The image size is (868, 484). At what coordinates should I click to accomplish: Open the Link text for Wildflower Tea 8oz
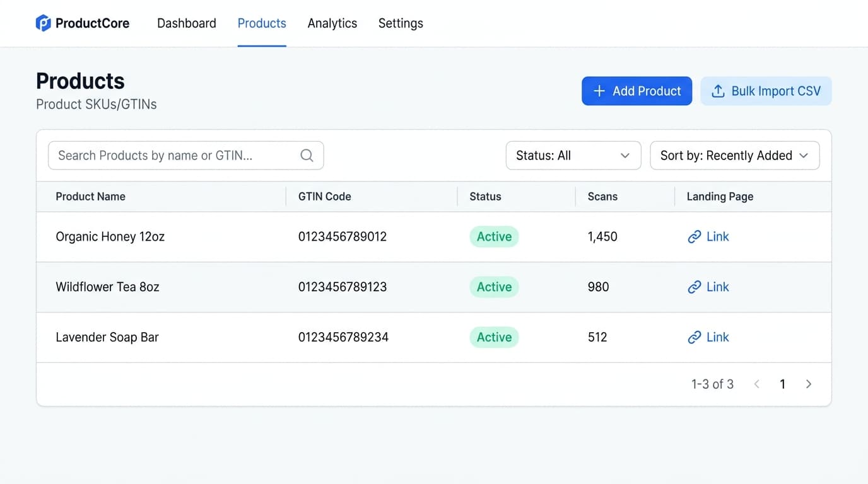718,287
